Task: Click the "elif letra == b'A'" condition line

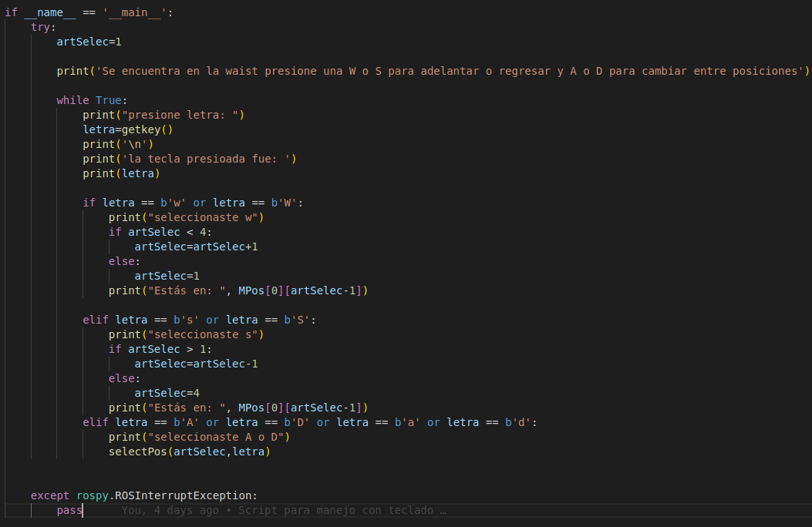Action: (310, 422)
